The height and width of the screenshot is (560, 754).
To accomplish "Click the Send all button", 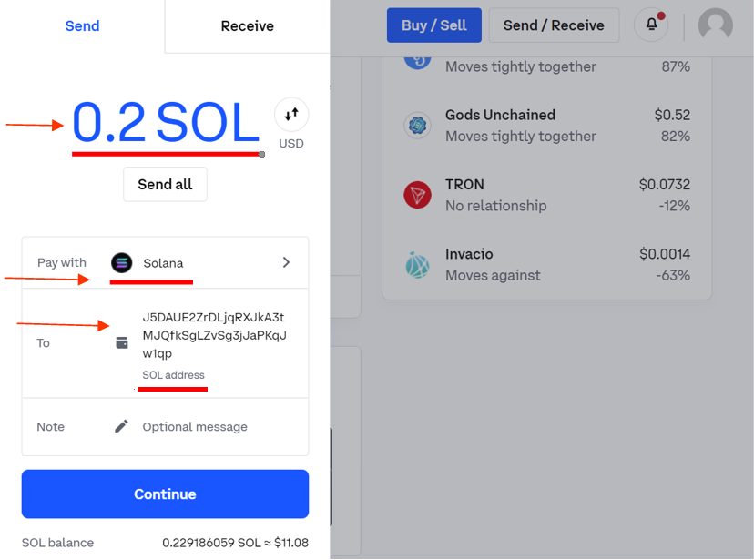I will [x=165, y=184].
